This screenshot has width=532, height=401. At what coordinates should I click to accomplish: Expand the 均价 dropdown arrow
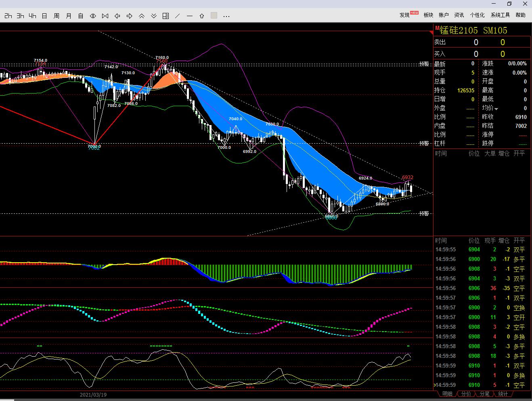[x=496, y=109]
